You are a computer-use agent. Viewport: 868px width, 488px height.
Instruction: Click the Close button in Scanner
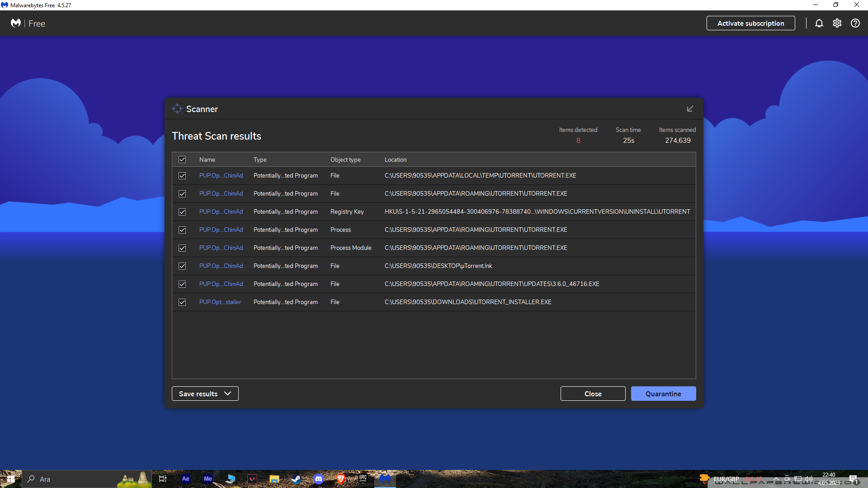[x=593, y=394]
